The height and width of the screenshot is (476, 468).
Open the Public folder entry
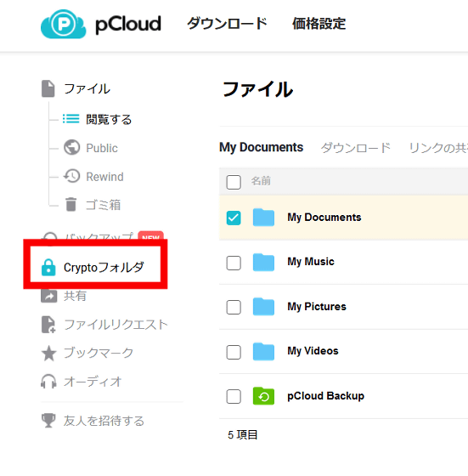[102, 148]
